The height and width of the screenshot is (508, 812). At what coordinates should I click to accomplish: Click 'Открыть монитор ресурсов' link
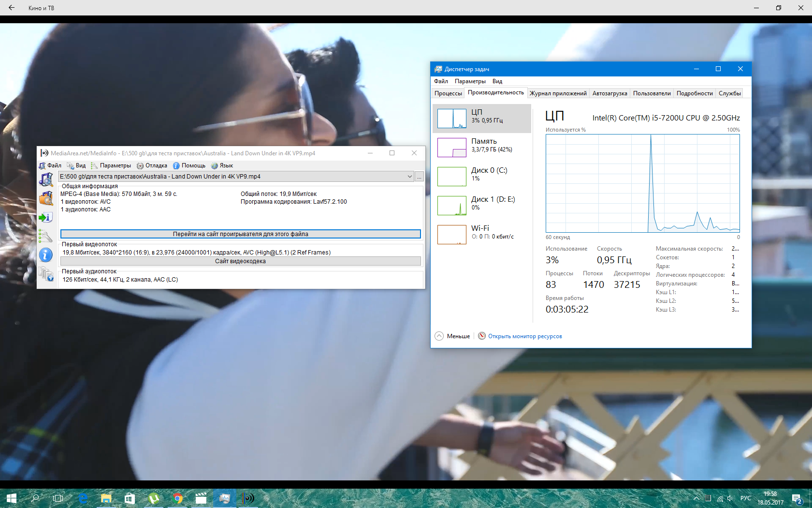(x=525, y=336)
